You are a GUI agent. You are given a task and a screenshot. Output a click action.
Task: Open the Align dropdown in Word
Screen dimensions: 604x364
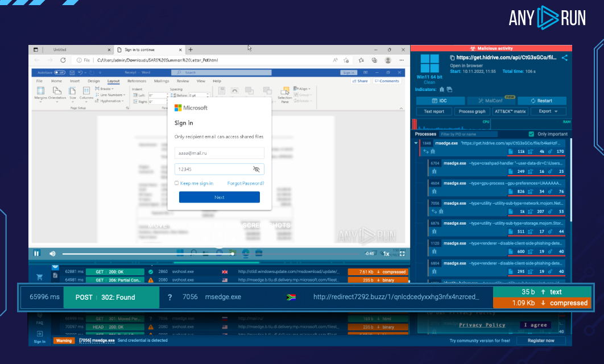(301, 89)
